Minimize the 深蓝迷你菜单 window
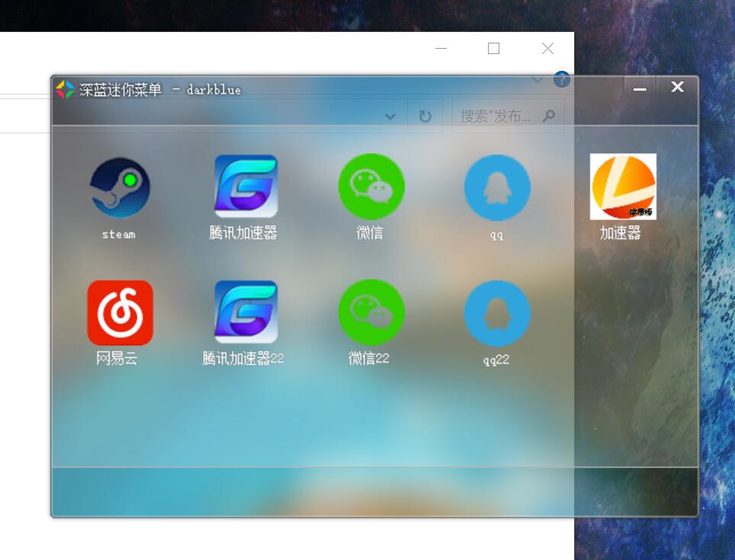 point(640,88)
